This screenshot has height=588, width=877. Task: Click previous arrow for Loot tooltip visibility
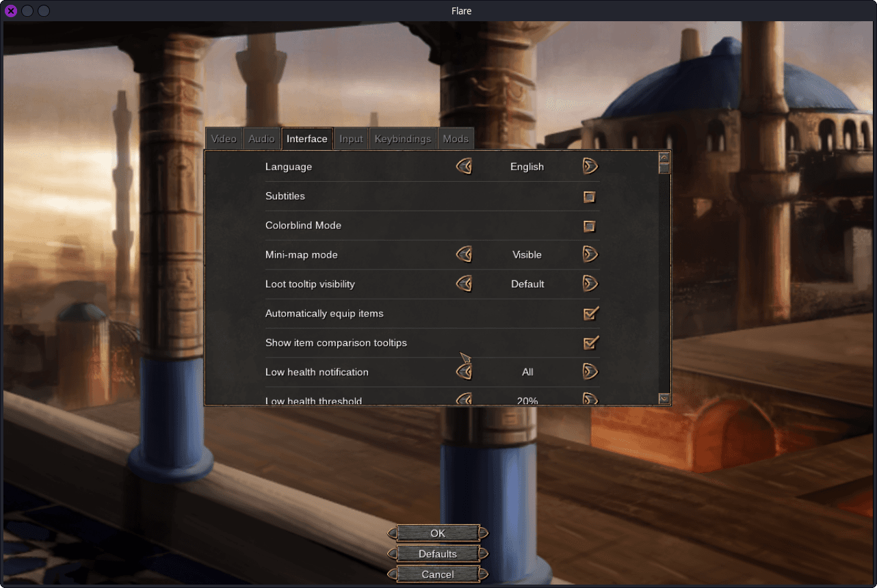(x=464, y=284)
